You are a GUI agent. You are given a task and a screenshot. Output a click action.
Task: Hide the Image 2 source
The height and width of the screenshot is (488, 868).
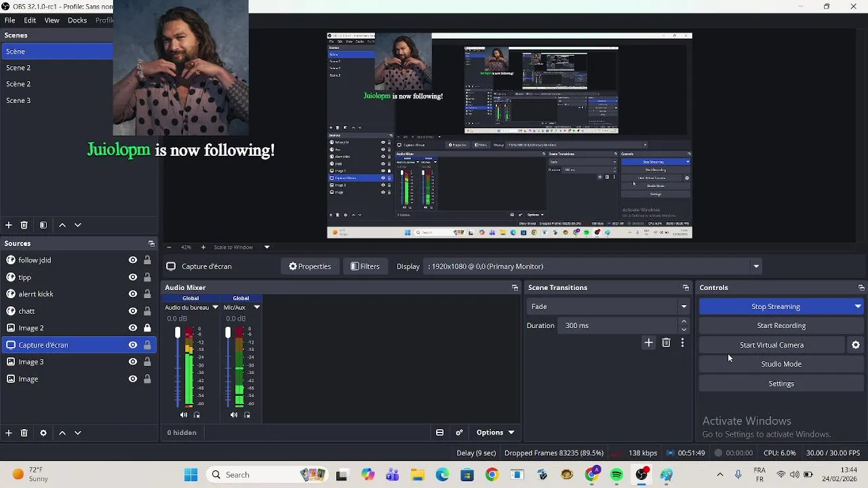point(133,328)
